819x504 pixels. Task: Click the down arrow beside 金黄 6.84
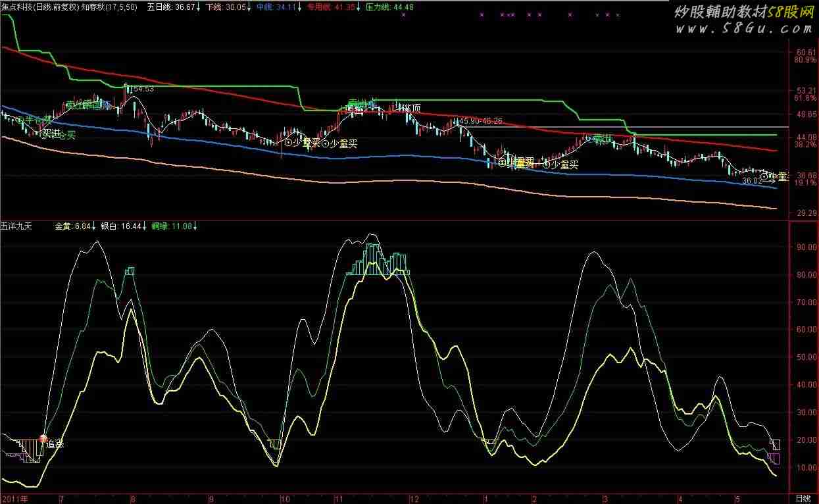pos(94,226)
